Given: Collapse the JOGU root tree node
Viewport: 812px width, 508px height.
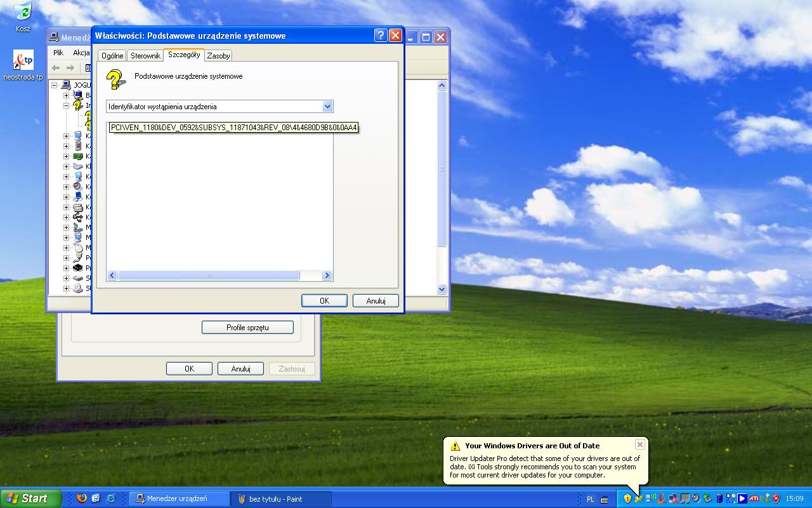Looking at the screenshot, I should click(x=55, y=85).
